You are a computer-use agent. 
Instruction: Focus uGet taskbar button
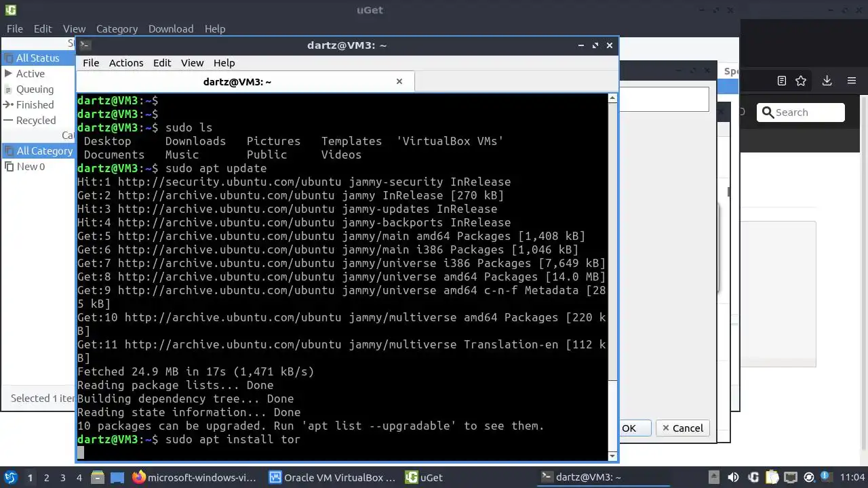coord(469,477)
